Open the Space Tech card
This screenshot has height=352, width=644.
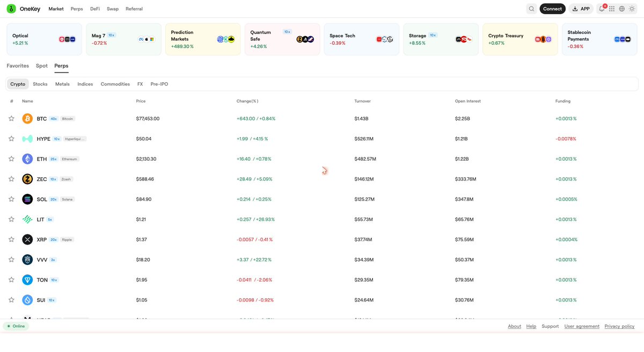(x=362, y=39)
